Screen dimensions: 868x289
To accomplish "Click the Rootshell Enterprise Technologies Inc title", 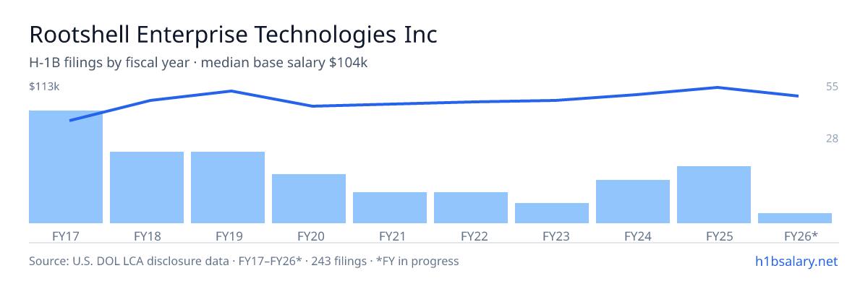I will [233, 34].
